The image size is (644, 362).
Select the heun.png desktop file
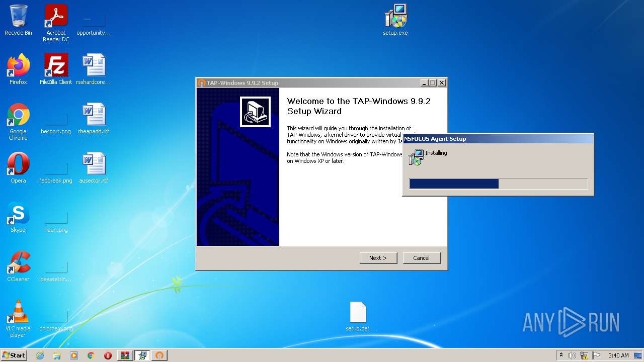pyautogui.click(x=56, y=222)
